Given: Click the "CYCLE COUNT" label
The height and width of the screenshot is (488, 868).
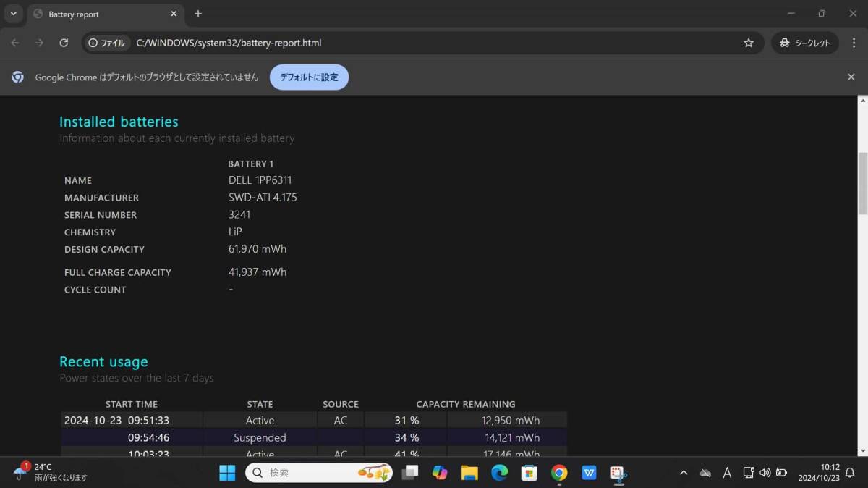Looking at the screenshot, I should coord(95,290).
